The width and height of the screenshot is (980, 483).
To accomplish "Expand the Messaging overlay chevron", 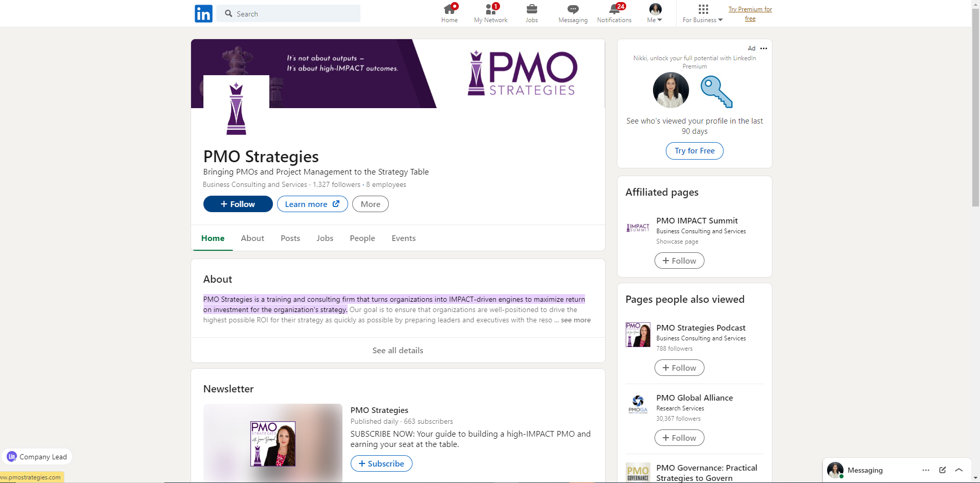I will [x=959, y=470].
